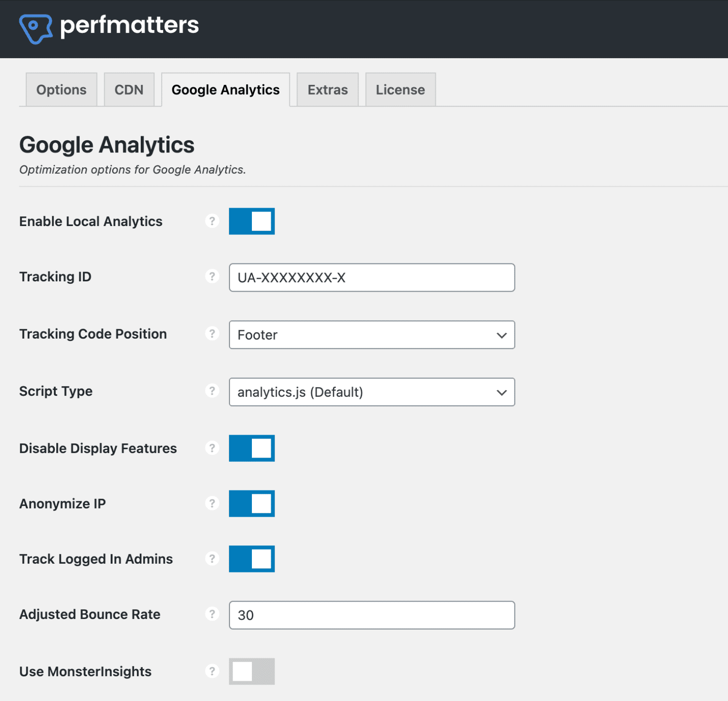Disable the Track Logged In Admins switch

252,558
